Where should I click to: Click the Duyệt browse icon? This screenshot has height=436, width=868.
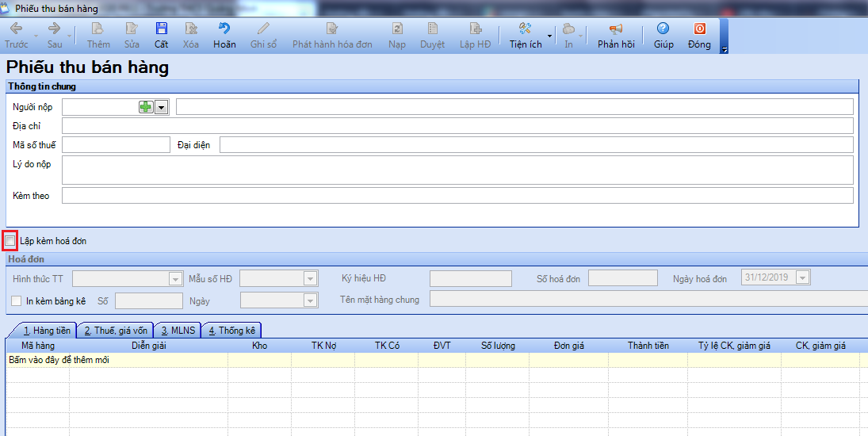click(x=432, y=35)
